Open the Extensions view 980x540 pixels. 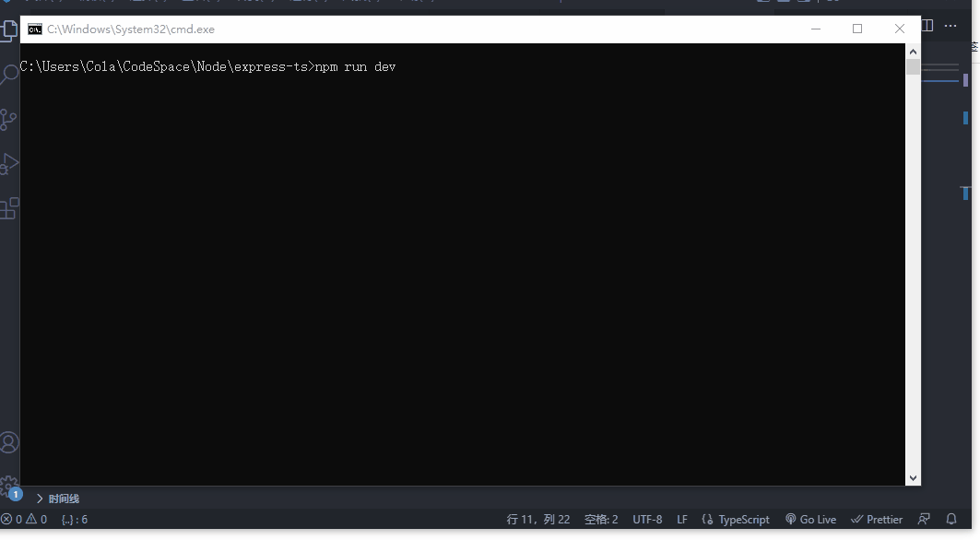pos(8,208)
